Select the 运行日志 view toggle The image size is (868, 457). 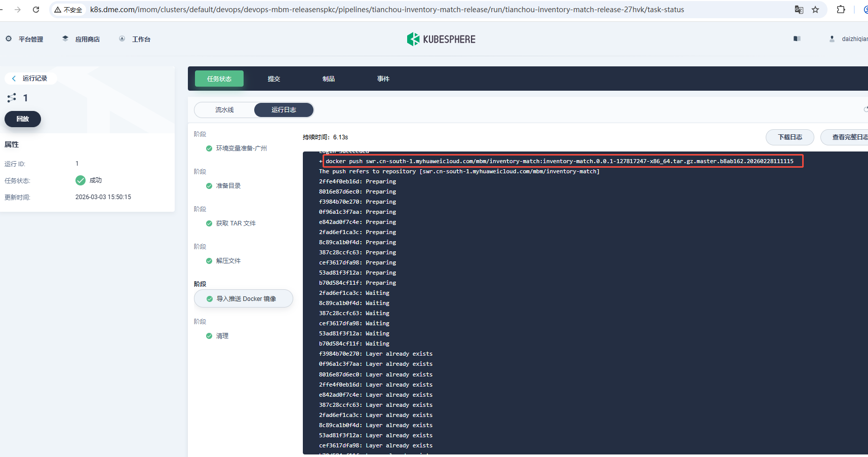[284, 110]
